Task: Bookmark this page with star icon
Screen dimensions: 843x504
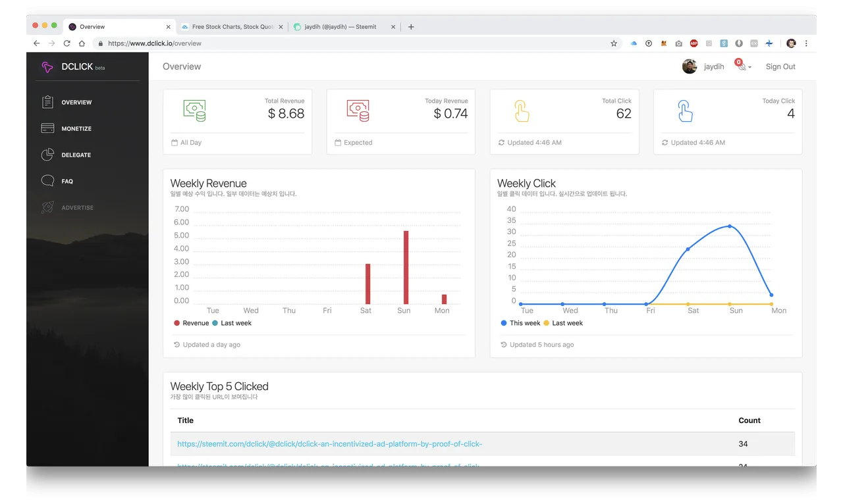Action: (614, 43)
